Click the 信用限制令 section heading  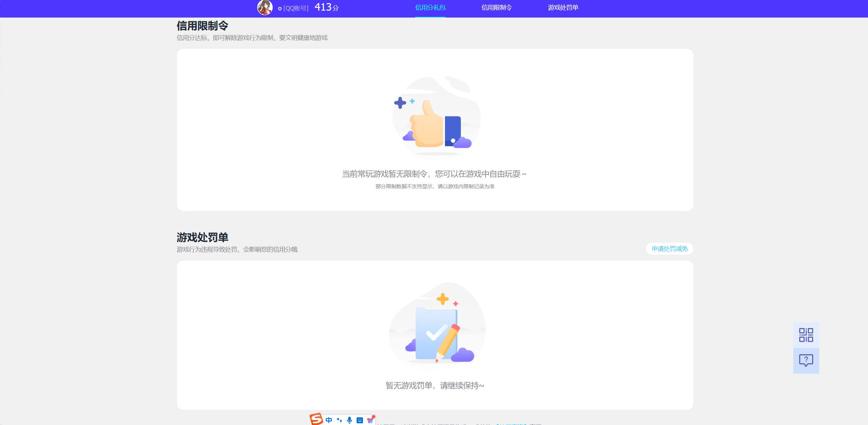pos(202,26)
